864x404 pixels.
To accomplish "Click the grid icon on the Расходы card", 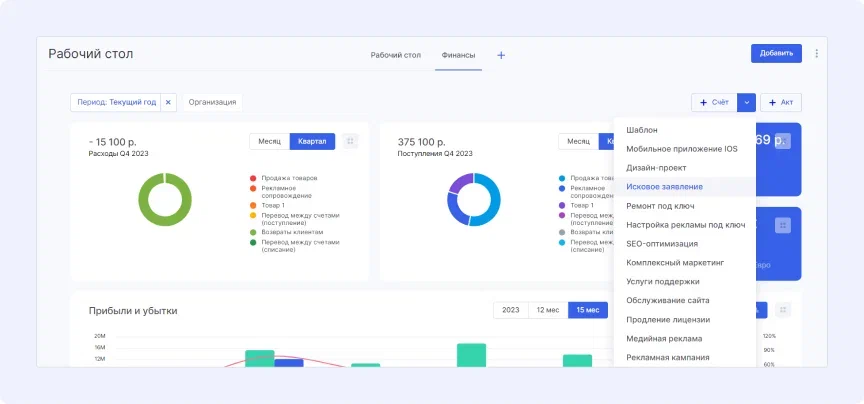I will click(350, 141).
